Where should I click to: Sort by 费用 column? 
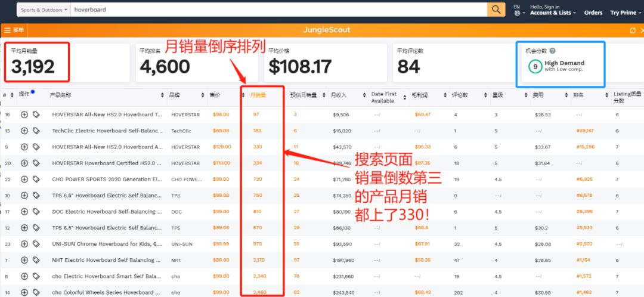566,95
